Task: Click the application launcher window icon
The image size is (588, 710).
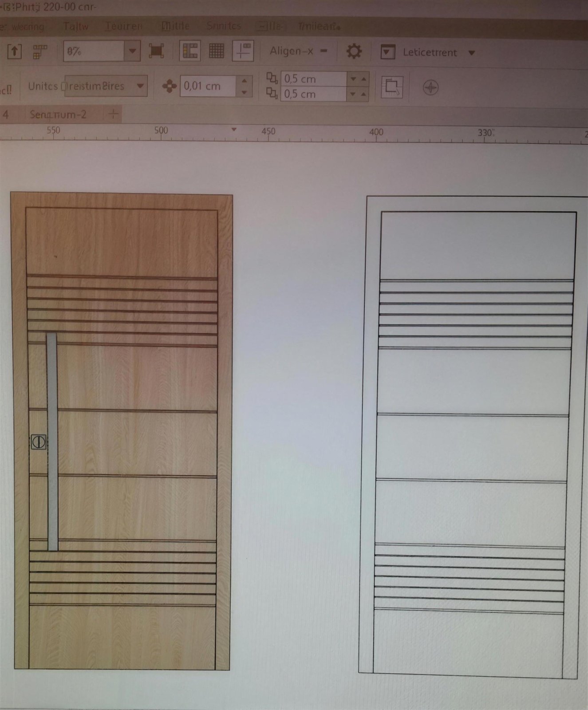Action: tap(387, 52)
